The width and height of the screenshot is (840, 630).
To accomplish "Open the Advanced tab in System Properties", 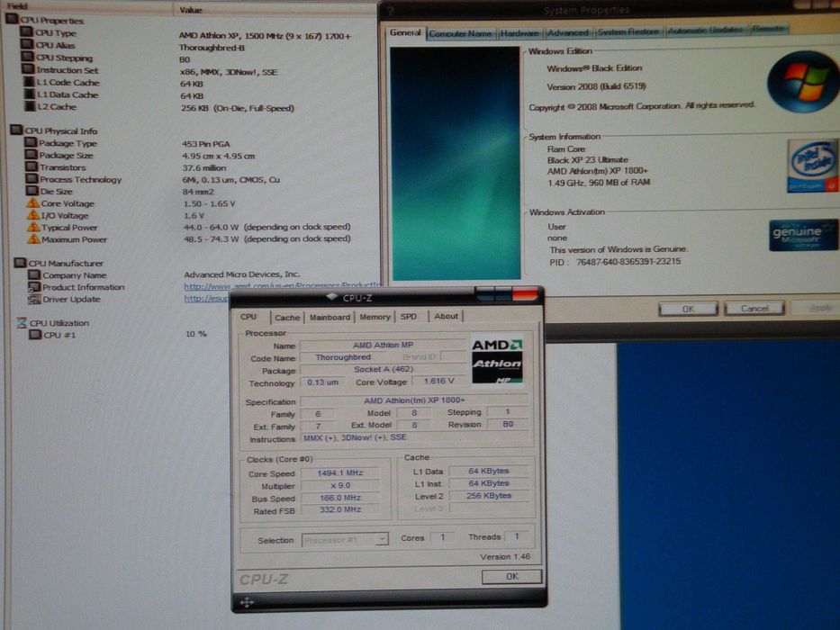I will 568,32.
